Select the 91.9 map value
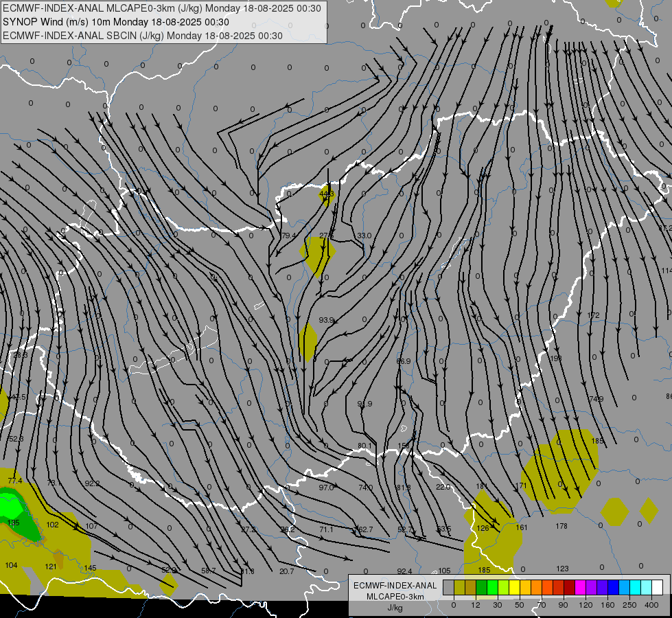This screenshot has width=672, height=618. pos(364,404)
